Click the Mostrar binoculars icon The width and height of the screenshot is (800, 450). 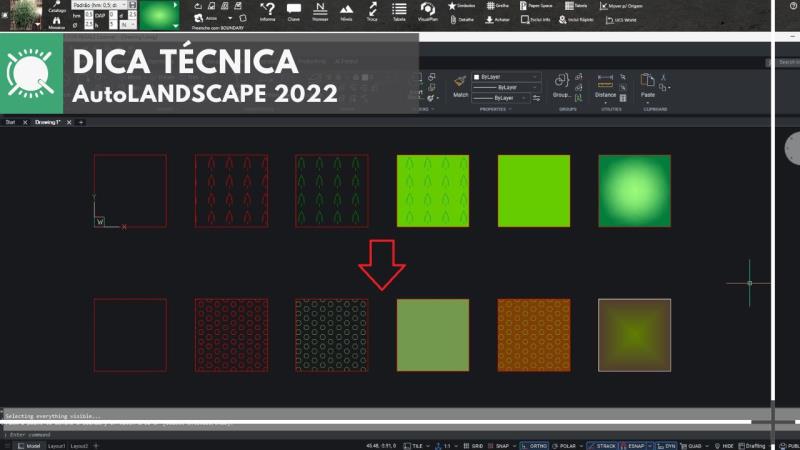click(57, 22)
